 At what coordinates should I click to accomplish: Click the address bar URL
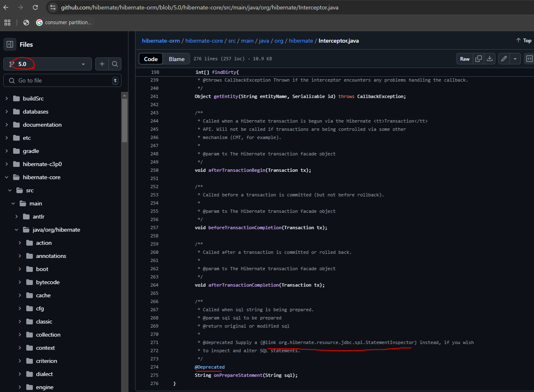pyautogui.click(x=199, y=7)
